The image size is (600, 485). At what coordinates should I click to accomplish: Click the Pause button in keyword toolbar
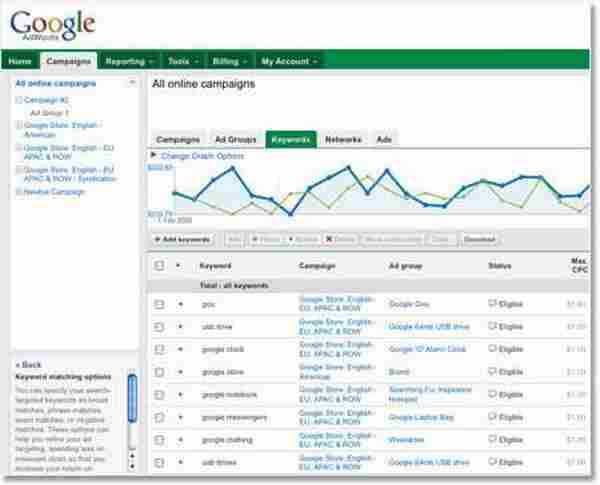click(265, 240)
